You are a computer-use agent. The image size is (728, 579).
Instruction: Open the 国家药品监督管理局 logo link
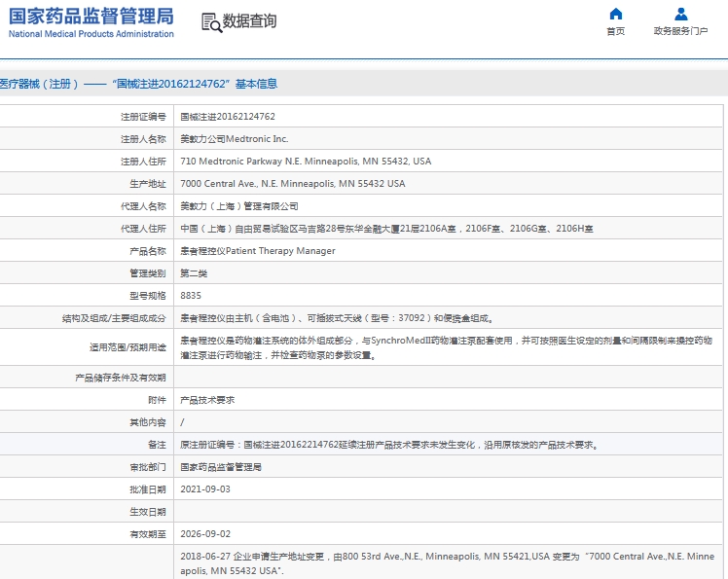pos(91,17)
